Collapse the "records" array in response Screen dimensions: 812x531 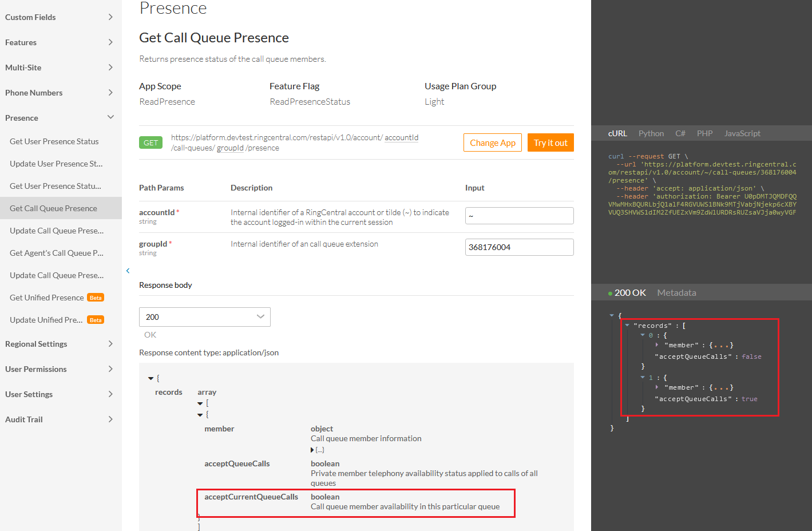click(627, 325)
